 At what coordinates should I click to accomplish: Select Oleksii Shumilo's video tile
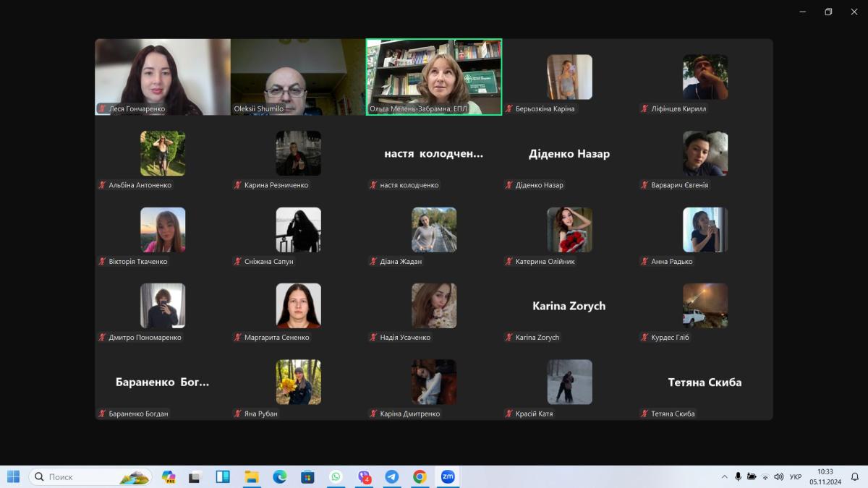point(297,77)
